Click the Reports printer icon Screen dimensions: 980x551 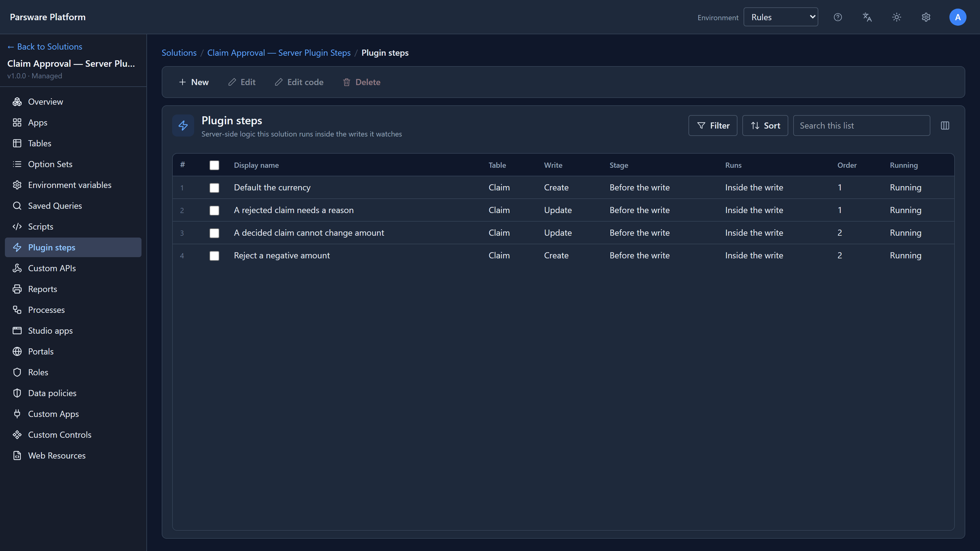(17, 289)
